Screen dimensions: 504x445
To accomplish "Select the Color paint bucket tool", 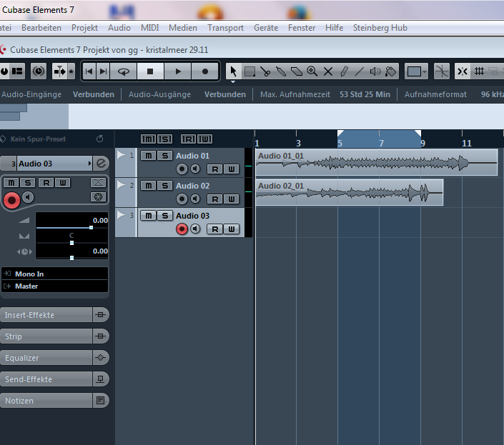I will 390,71.
